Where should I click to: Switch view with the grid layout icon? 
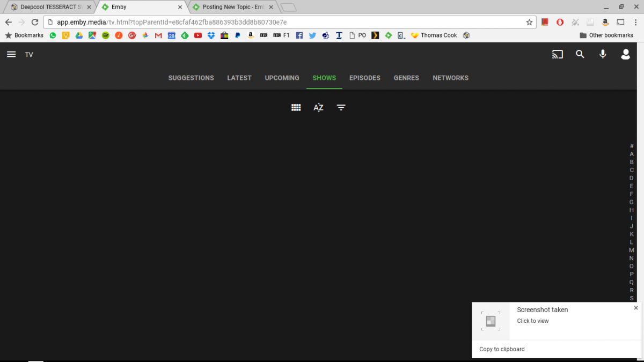(x=296, y=108)
